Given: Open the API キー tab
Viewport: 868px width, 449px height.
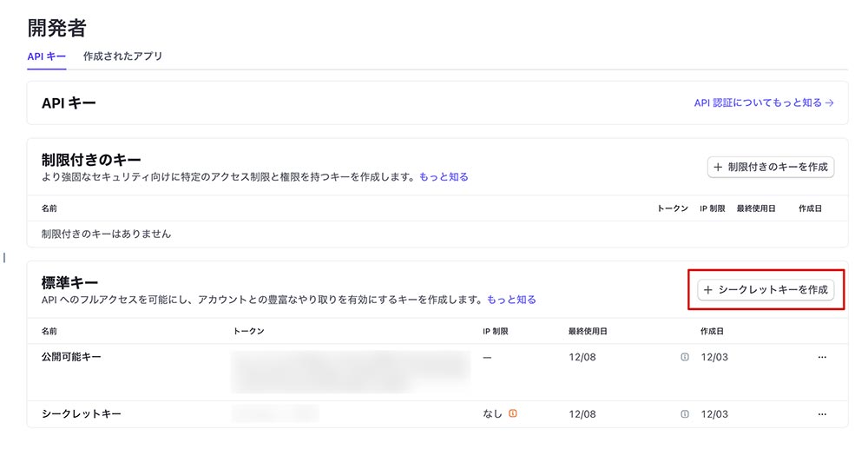Looking at the screenshot, I should point(47,56).
